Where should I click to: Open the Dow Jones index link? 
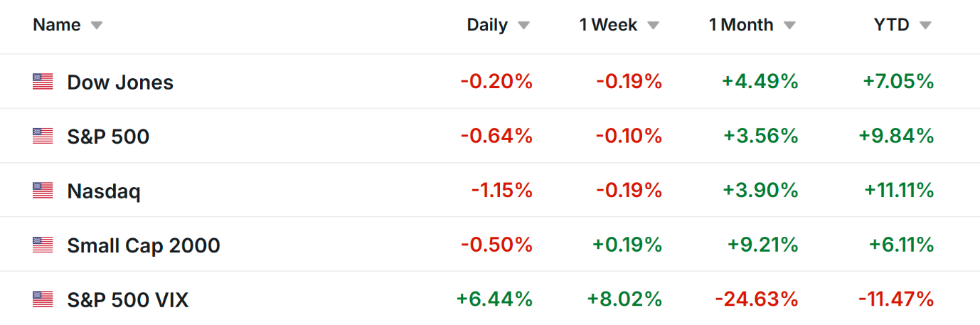120,82
